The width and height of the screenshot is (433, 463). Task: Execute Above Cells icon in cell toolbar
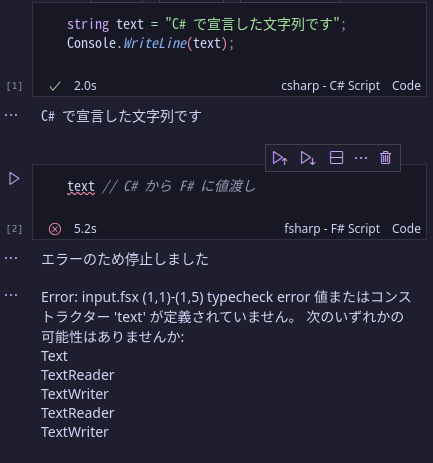click(x=280, y=158)
